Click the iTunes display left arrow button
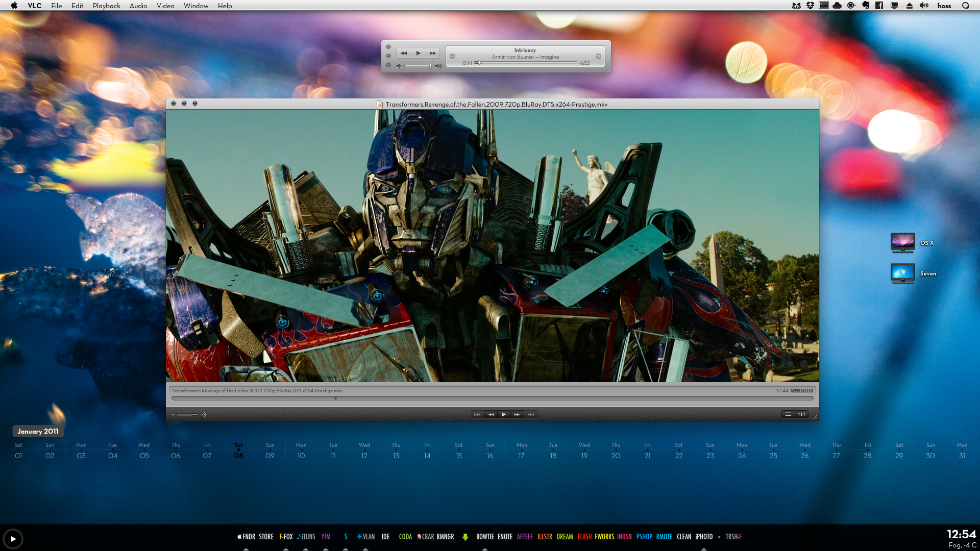The height and width of the screenshot is (551, 980). (x=452, y=56)
